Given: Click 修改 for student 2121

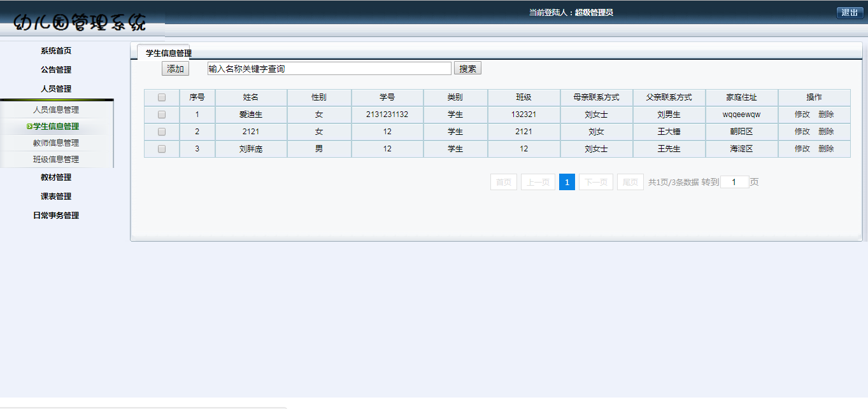Looking at the screenshot, I should 802,132.
